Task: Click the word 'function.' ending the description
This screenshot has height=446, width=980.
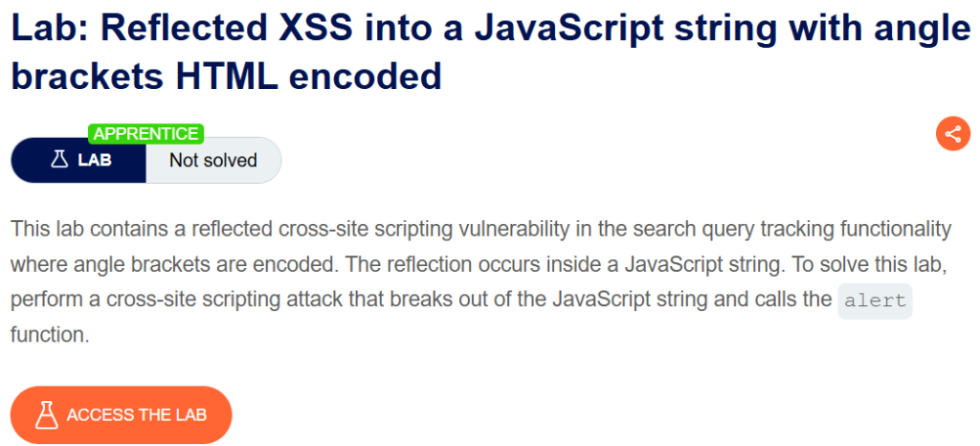Action: [x=50, y=335]
